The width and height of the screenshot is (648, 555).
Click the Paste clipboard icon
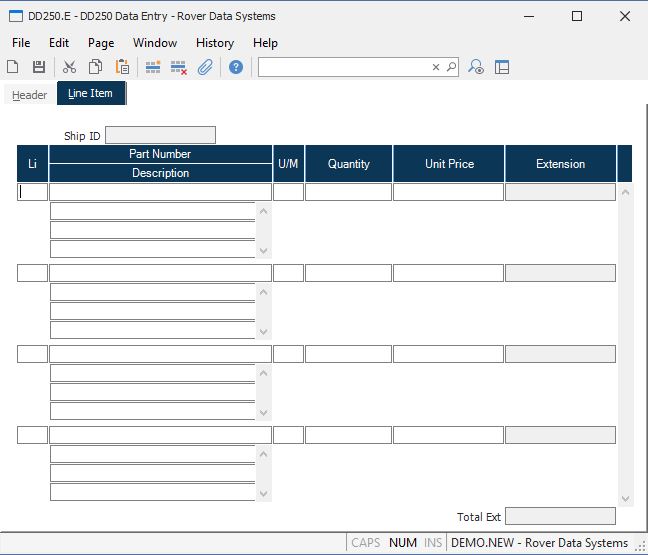(122, 67)
